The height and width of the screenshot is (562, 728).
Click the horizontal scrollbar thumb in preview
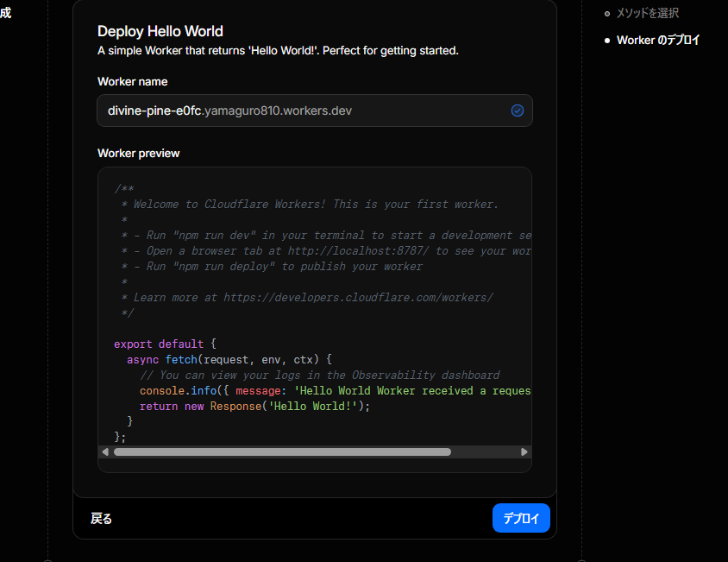pyautogui.click(x=282, y=451)
